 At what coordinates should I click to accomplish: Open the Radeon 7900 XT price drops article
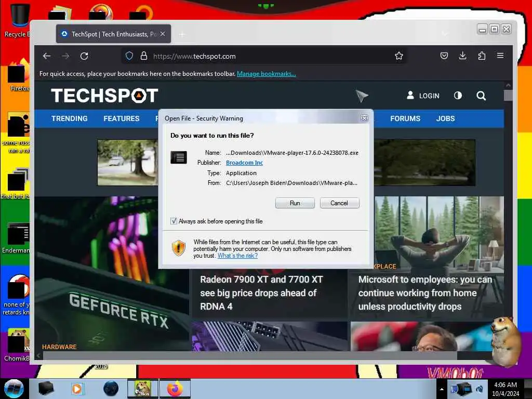[x=261, y=293]
